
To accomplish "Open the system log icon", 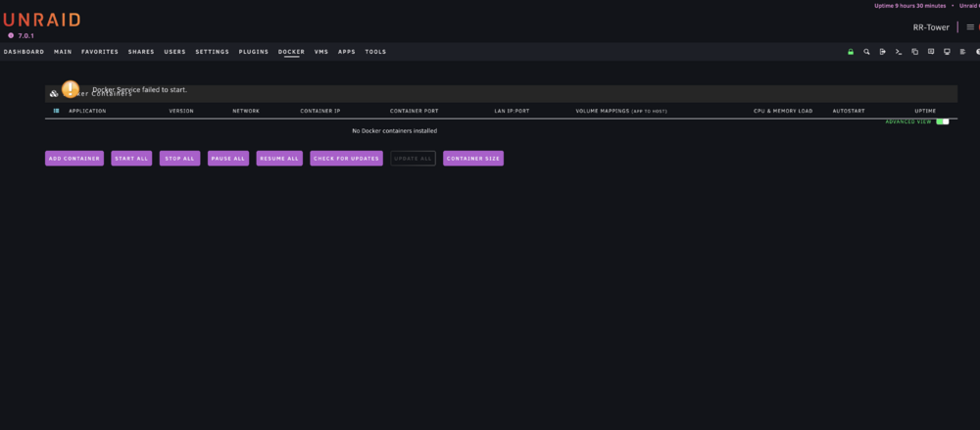I will pyautogui.click(x=963, y=52).
